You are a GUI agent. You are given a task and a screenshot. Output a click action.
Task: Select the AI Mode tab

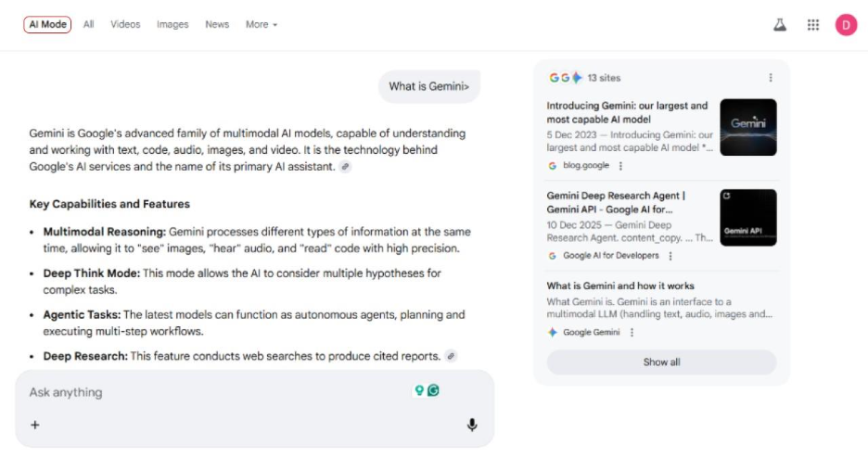[47, 24]
